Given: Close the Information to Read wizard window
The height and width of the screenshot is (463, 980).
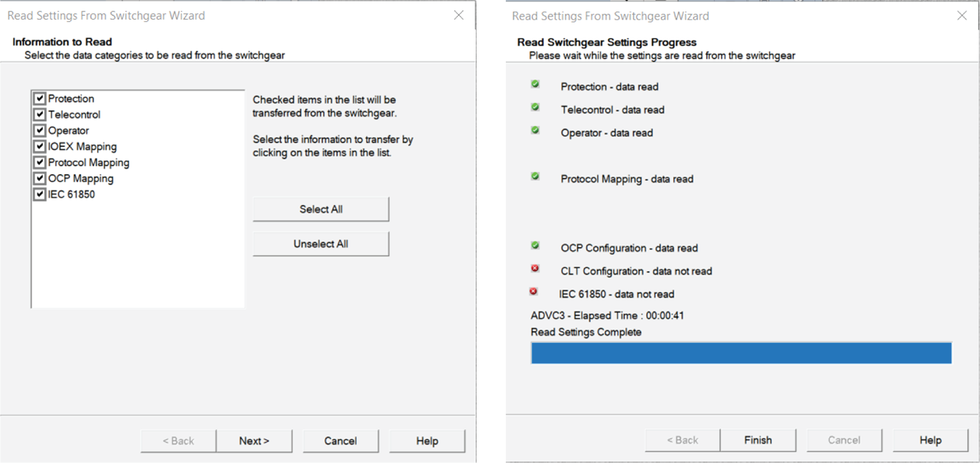Looking at the screenshot, I should tap(459, 15).
